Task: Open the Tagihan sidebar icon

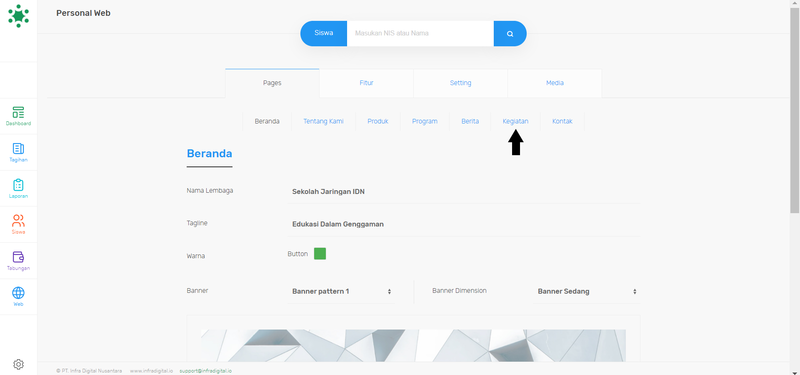Action: (x=18, y=153)
